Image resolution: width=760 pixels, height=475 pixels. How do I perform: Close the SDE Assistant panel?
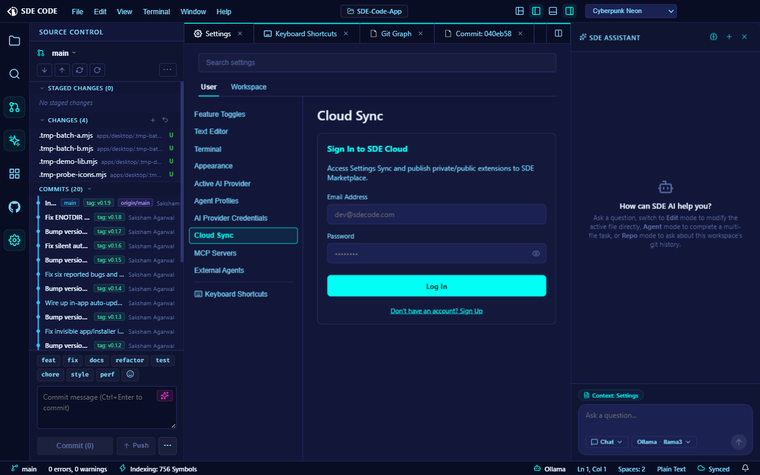744,37
